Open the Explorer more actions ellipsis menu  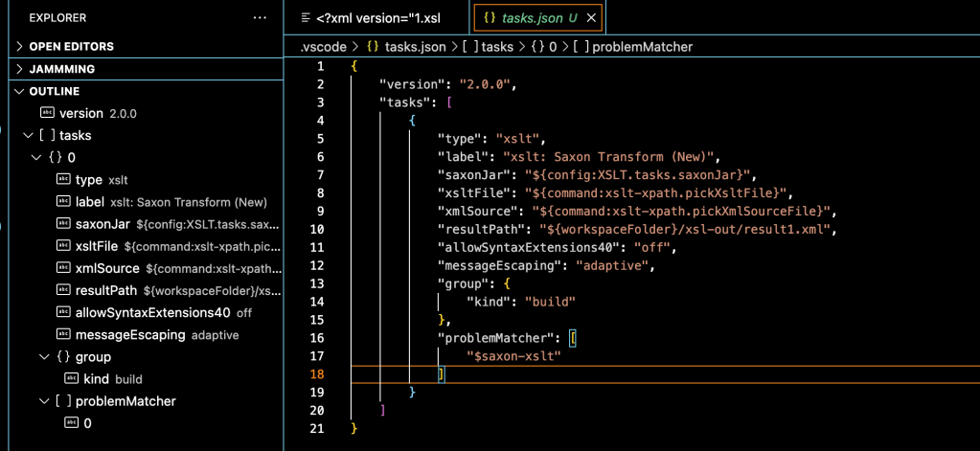(260, 17)
